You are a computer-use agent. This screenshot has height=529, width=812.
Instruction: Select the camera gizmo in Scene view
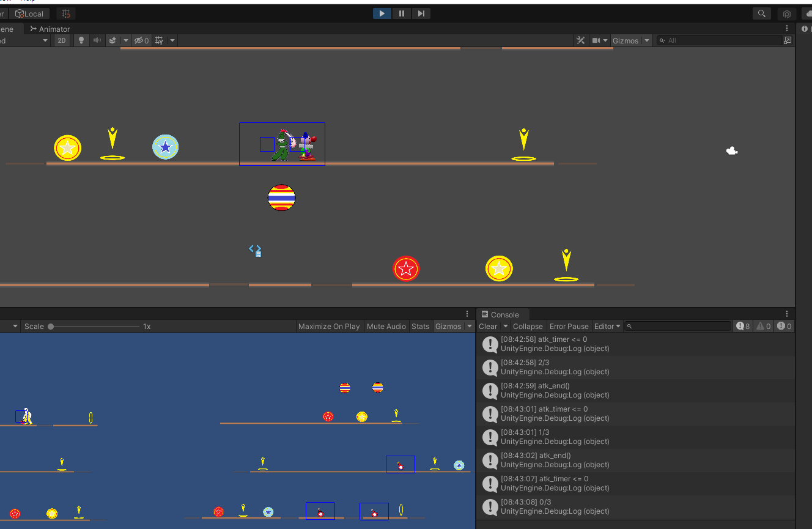point(732,150)
